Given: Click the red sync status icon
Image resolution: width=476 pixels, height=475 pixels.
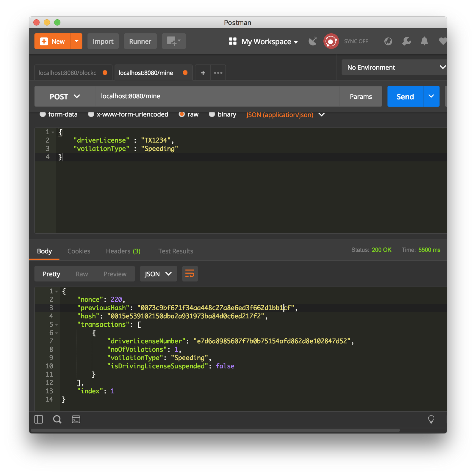Looking at the screenshot, I should [331, 41].
